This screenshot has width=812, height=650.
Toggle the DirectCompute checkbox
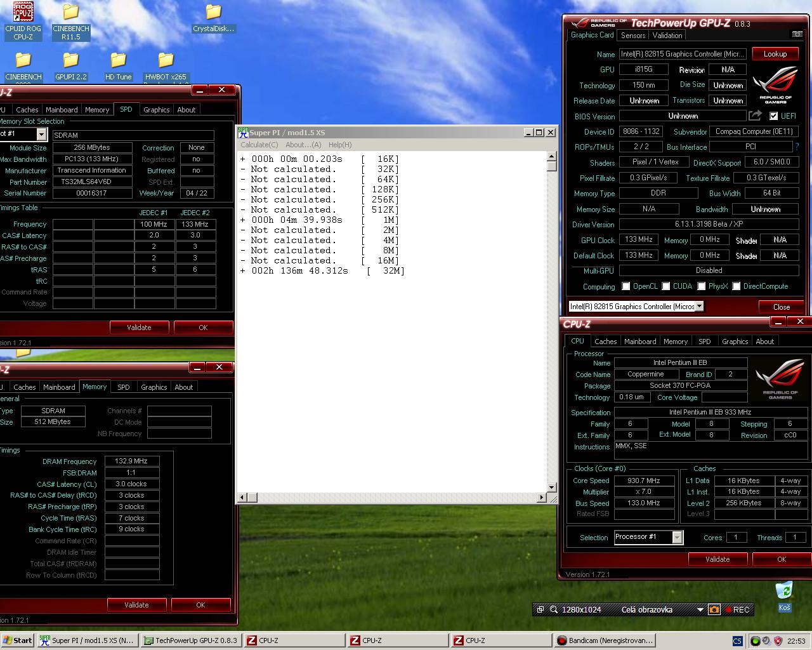tap(737, 286)
